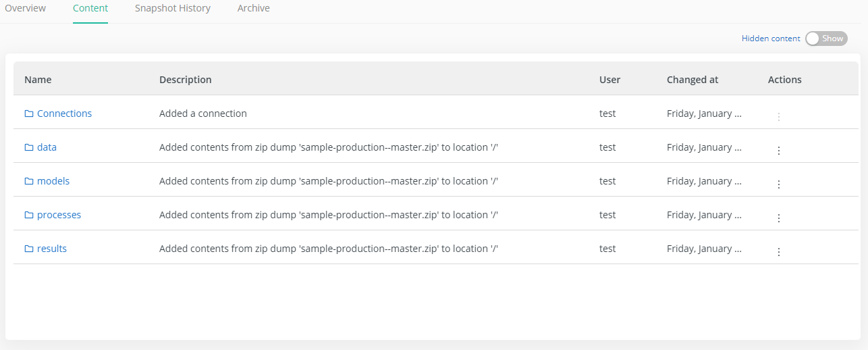Open the Snapshot History tab
This screenshot has width=868, height=350.
[173, 8]
